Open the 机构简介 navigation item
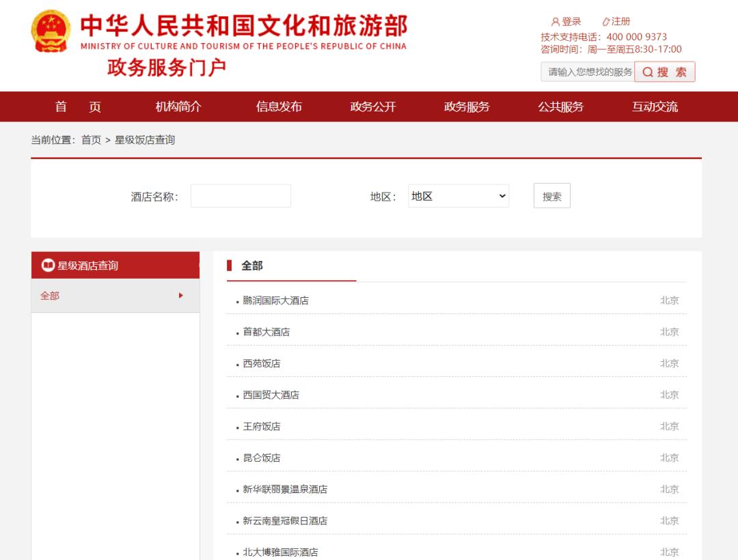 point(178,107)
